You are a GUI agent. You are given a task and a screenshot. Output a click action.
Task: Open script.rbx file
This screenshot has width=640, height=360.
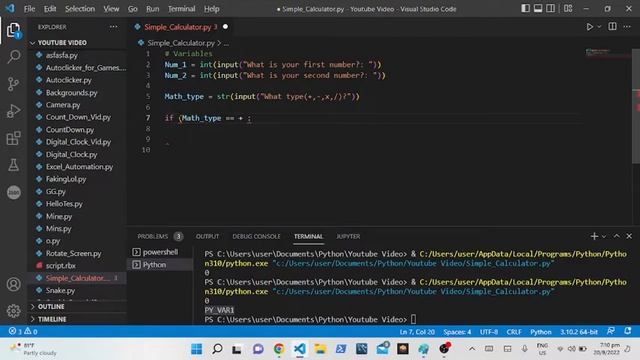point(60,265)
